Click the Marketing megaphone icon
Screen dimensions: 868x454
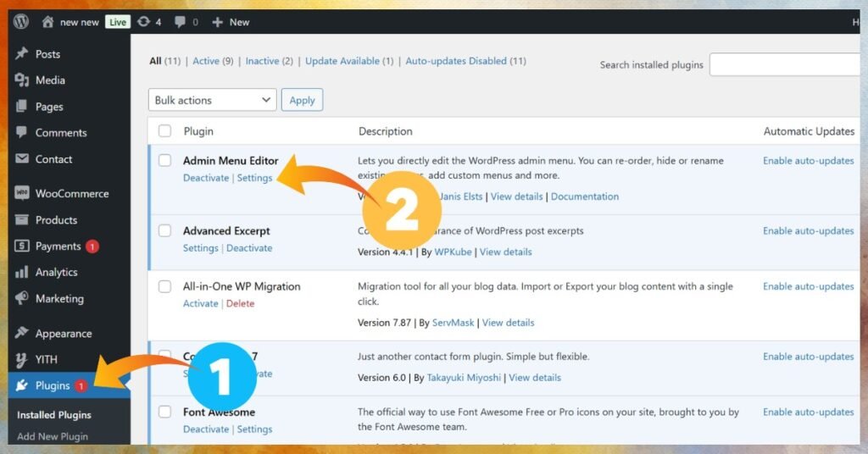[21, 298]
